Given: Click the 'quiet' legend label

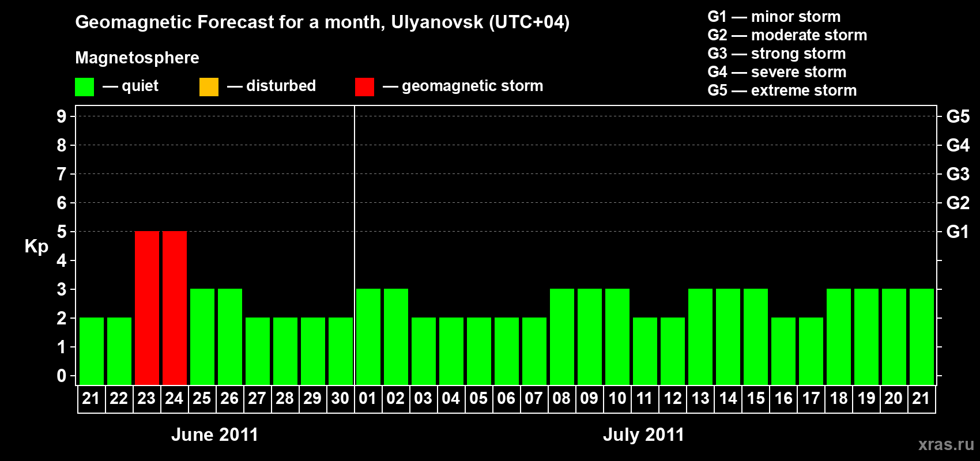Looking at the screenshot, I should (140, 86).
